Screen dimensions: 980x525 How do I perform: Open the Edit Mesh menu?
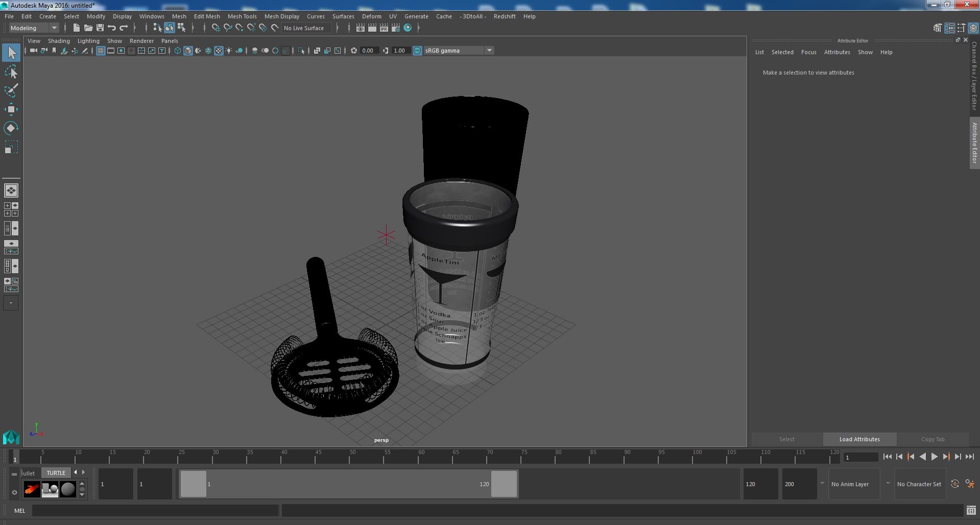tap(207, 16)
